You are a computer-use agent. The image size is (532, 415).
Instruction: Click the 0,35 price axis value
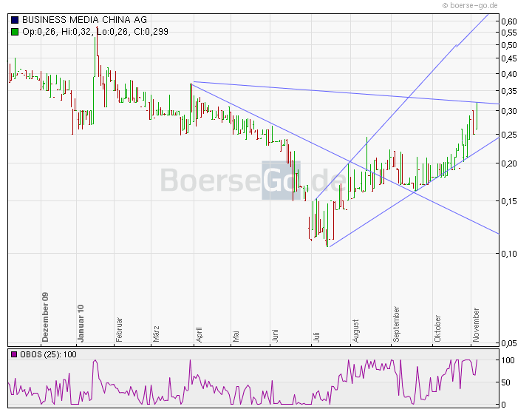point(509,91)
